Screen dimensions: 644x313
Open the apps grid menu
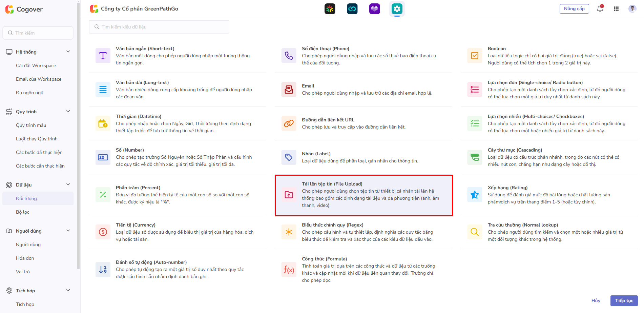point(616,9)
